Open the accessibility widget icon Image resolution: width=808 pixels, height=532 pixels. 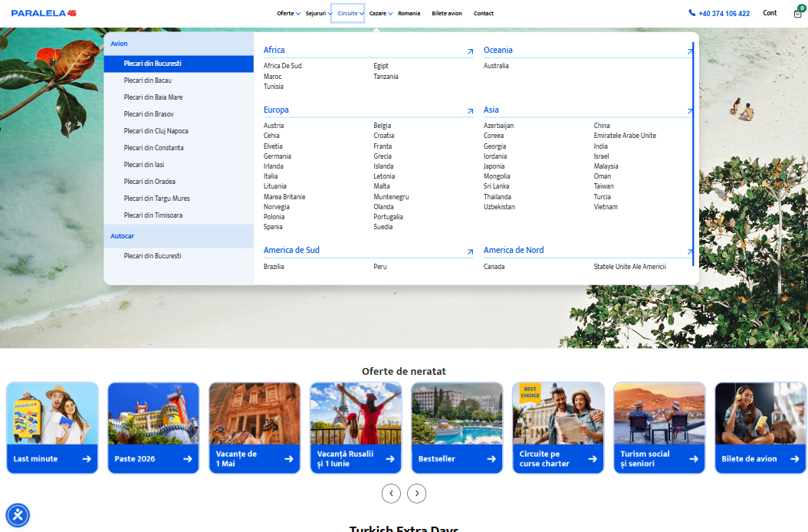click(18, 515)
